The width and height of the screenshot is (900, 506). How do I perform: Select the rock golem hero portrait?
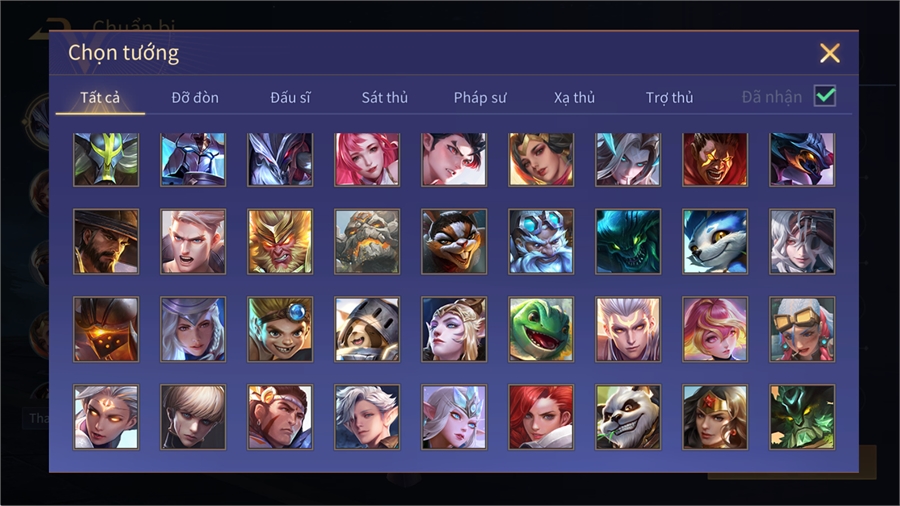click(367, 242)
